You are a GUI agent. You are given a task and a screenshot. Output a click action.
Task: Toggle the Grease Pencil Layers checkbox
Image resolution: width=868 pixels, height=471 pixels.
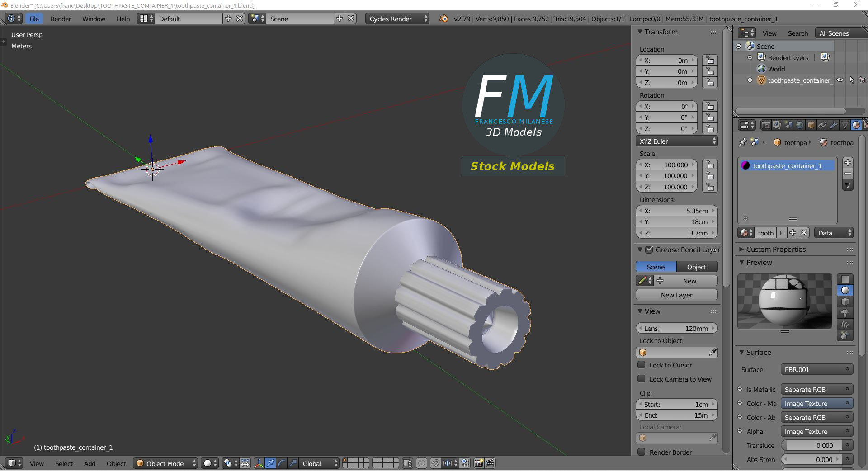[649, 250]
